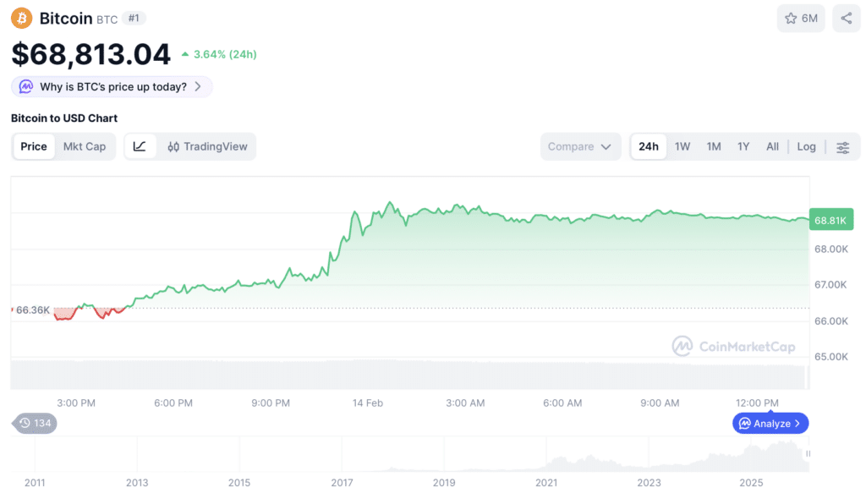The height and width of the screenshot is (504, 866).
Task: Switch to TradingView candlestick chart
Action: coord(208,146)
